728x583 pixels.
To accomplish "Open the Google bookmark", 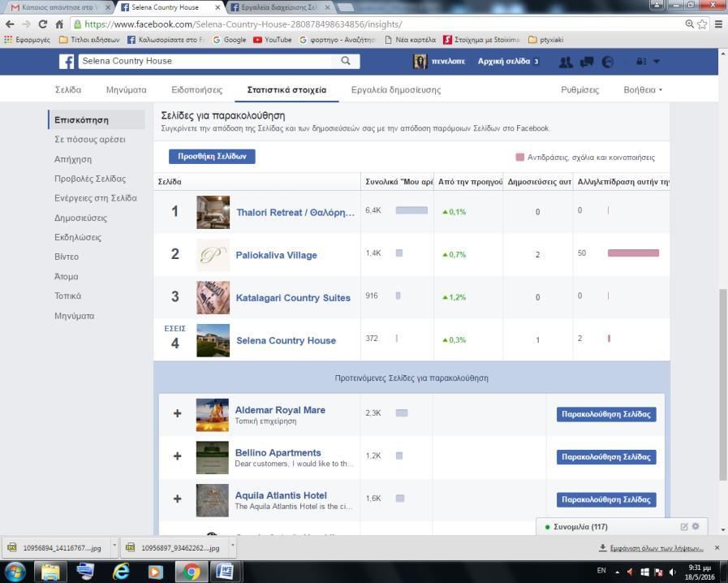I will (x=230, y=40).
